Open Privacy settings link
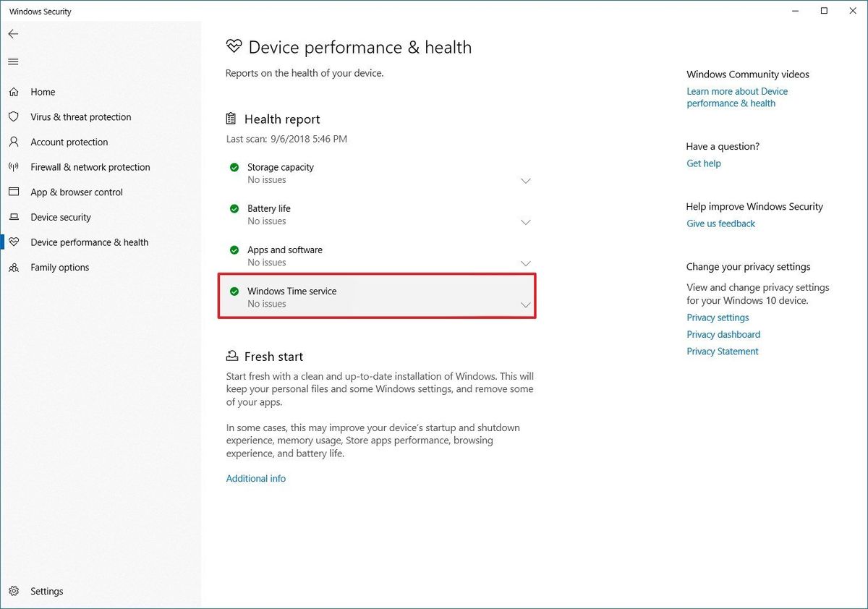 pos(717,317)
